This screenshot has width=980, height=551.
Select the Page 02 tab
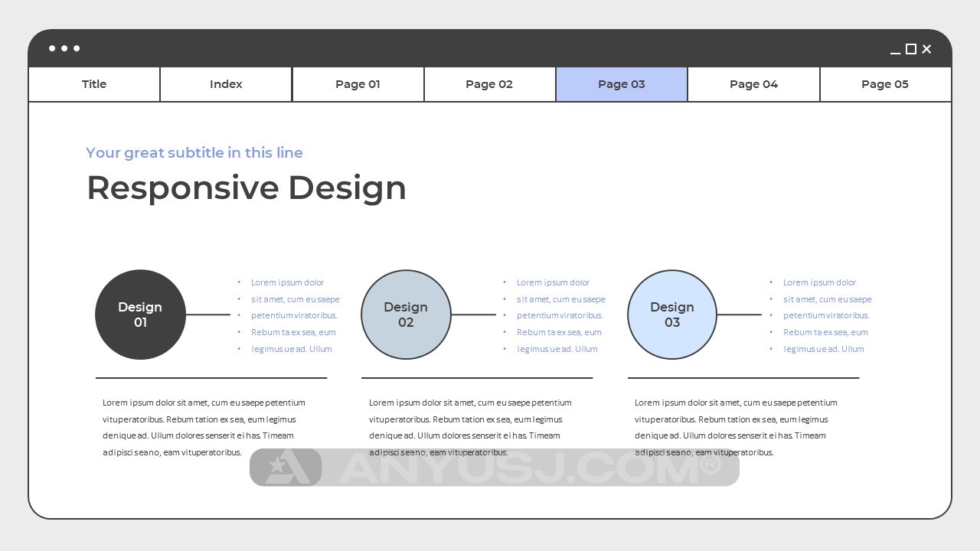(x=489, y=84)
